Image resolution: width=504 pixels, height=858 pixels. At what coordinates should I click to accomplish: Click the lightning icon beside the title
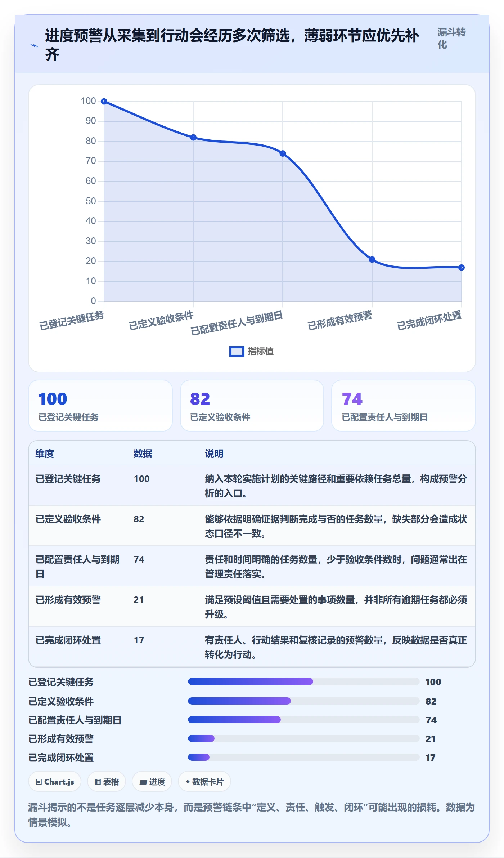pos(34,46)
